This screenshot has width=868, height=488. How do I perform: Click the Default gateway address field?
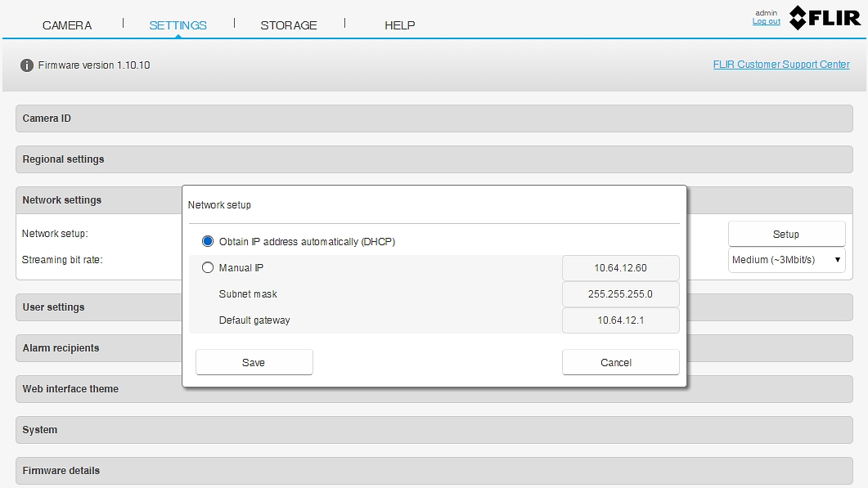[x=620, y=320]
